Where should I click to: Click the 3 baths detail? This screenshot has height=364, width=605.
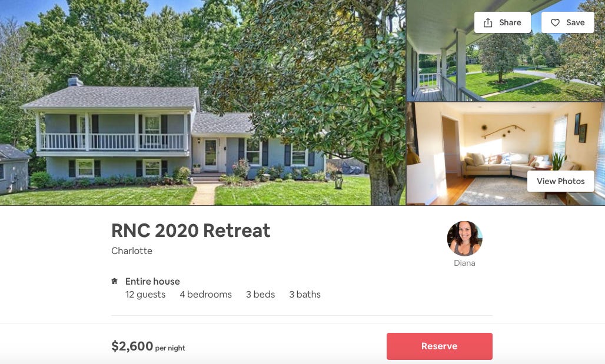click(x=305, y=295)
